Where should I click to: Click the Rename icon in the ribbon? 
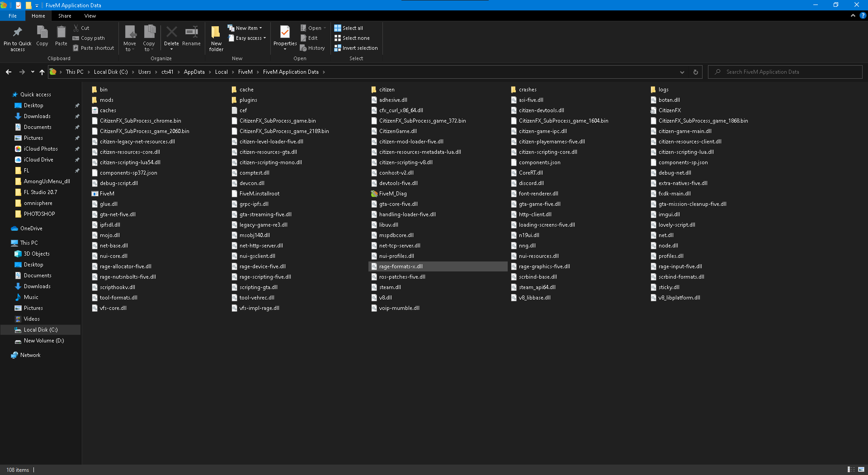click(191, 33)
